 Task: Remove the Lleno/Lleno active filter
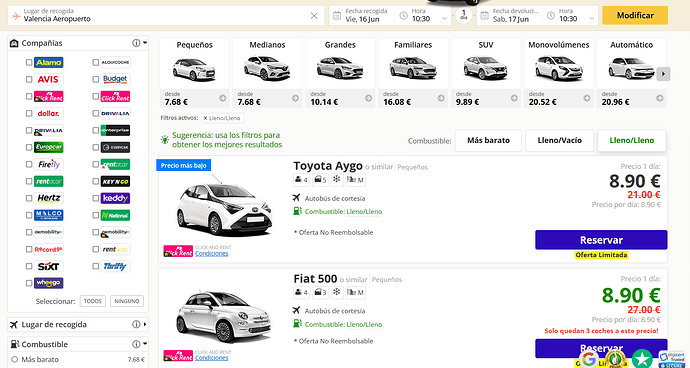pyautogui.click(x=206, y=118)
